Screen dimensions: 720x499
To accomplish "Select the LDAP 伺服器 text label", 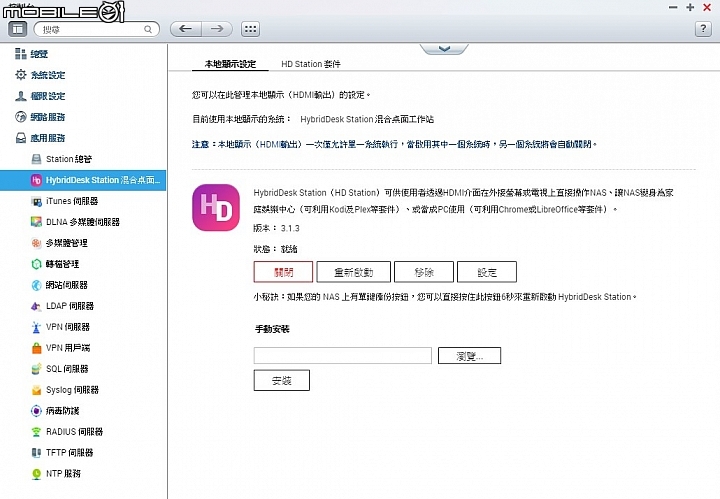I will [x=70, y=306].
